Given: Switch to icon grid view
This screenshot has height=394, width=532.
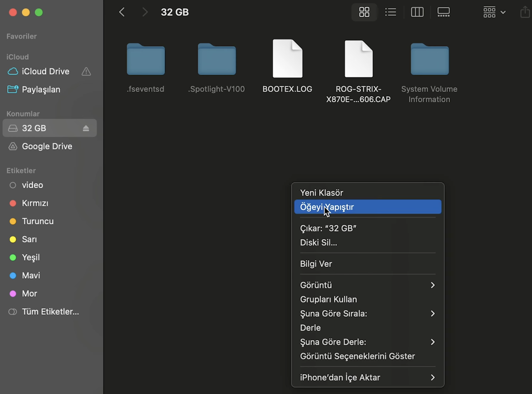Looking at the screenshot, I should tap(364, 12).
